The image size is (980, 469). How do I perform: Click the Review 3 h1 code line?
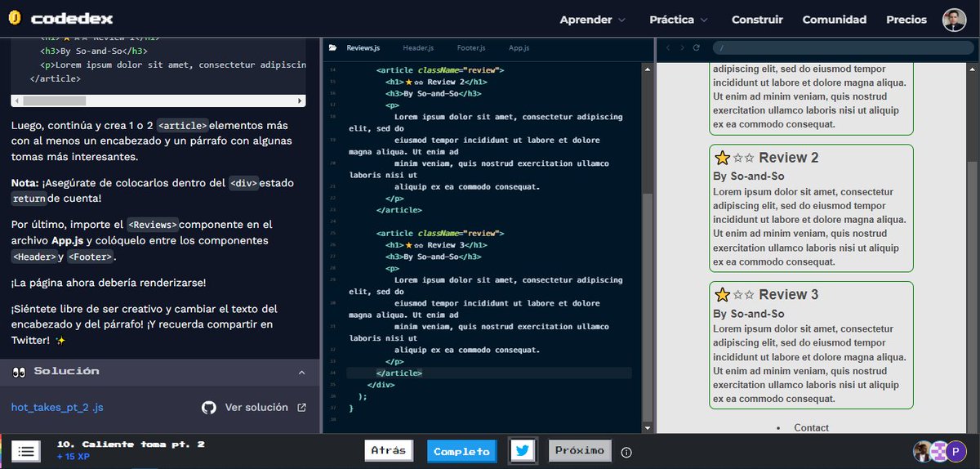[435, 245]
